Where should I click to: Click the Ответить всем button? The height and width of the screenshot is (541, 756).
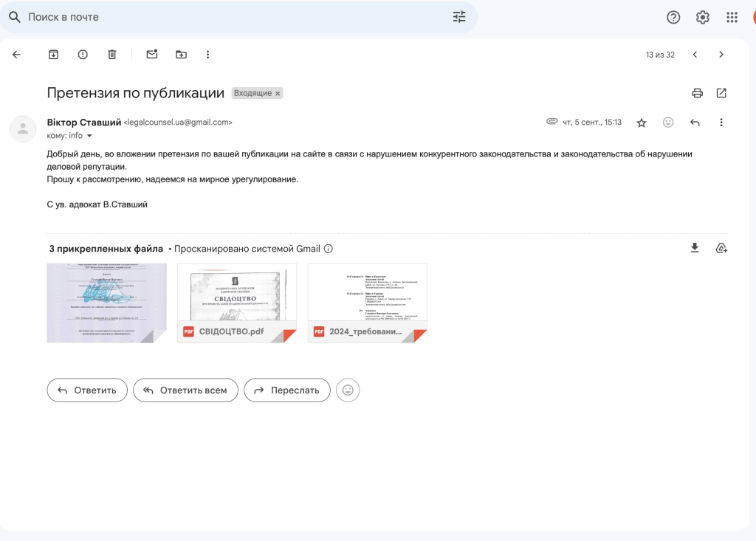[x=185, y=390]
